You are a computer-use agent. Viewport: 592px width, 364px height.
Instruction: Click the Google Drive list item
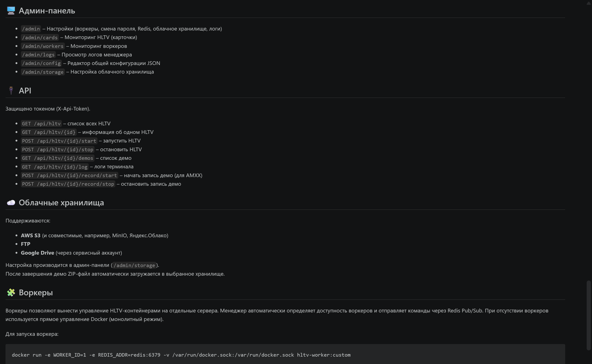coord(37,253)
